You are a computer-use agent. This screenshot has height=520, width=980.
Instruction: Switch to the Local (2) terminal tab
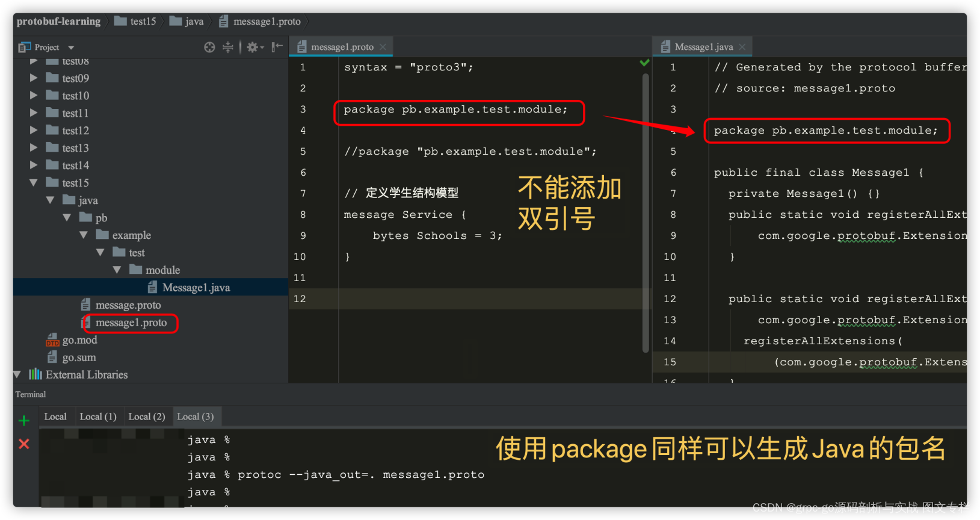[x=147, y=416]
